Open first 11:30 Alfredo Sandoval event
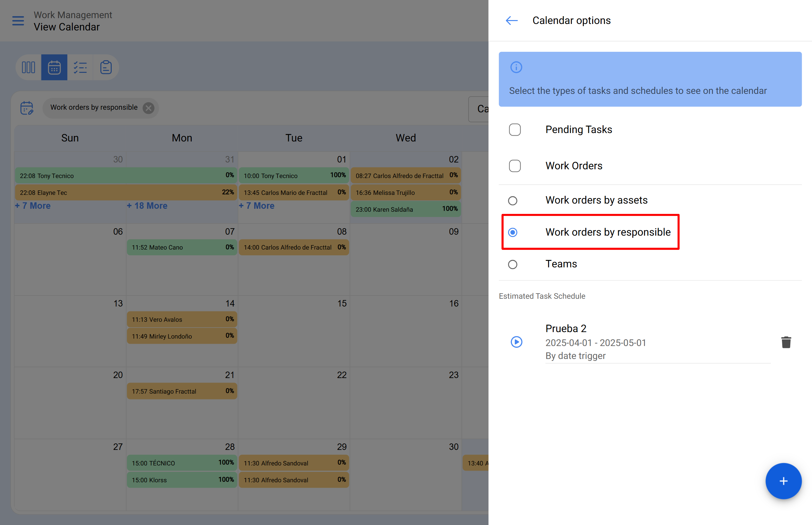Screen dimensions: 812x525 point(294,463)
